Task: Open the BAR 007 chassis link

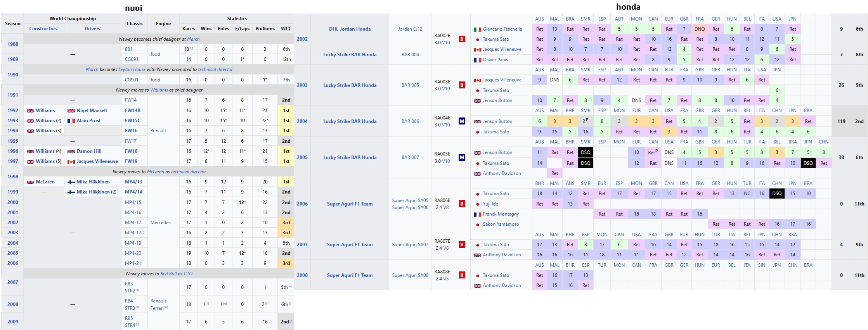Action: (x=410, y=157)
